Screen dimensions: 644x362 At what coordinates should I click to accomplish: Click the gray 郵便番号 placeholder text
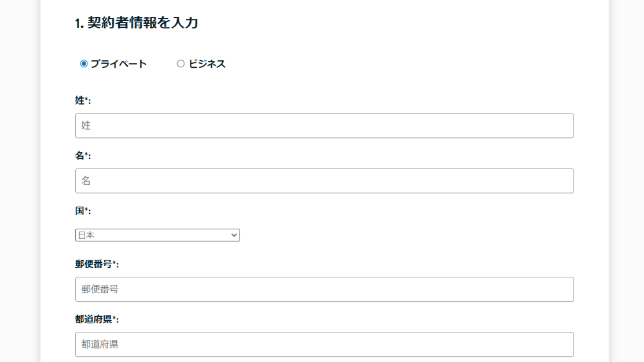point(100,289)
